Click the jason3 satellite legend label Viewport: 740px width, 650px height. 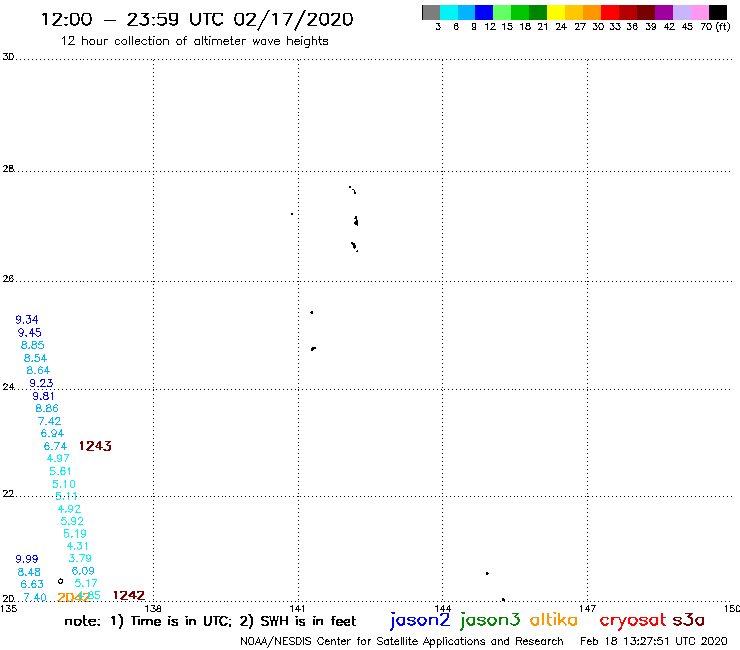(490, 620)
